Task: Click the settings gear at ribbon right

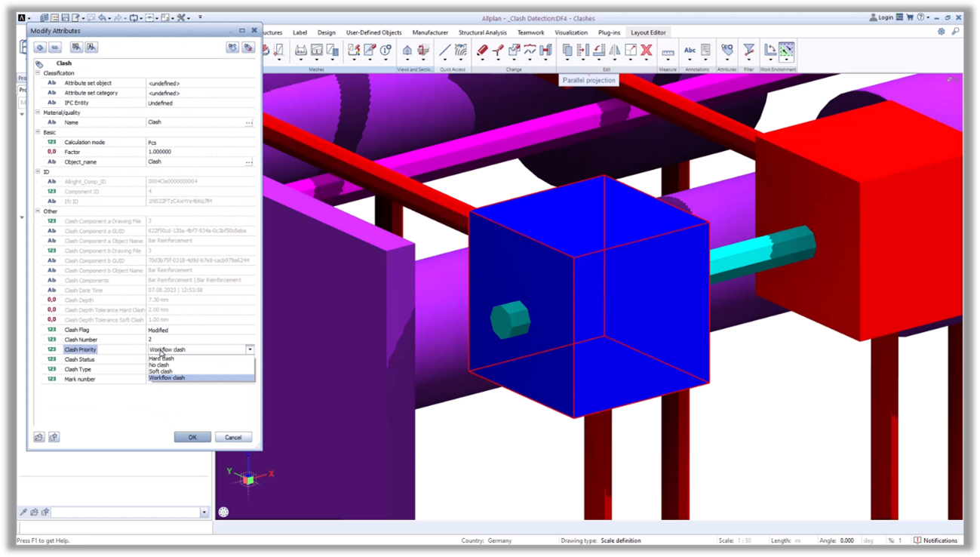Action: (941, 32)
